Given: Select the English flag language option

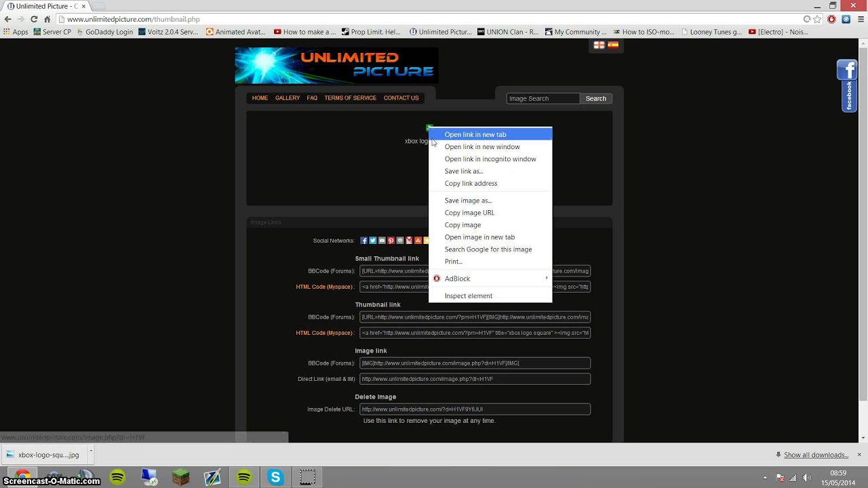Looking at the screenshot, I should coord(599,45).
